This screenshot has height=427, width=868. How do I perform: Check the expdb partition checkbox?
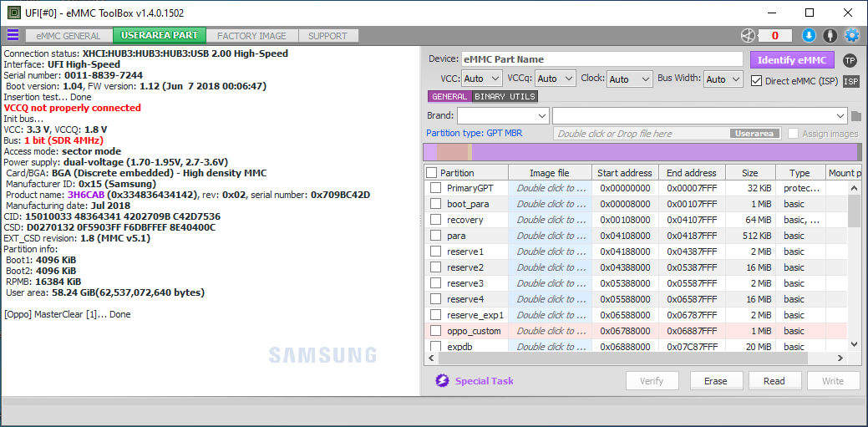pyautogui.click(x=435, y=347)
